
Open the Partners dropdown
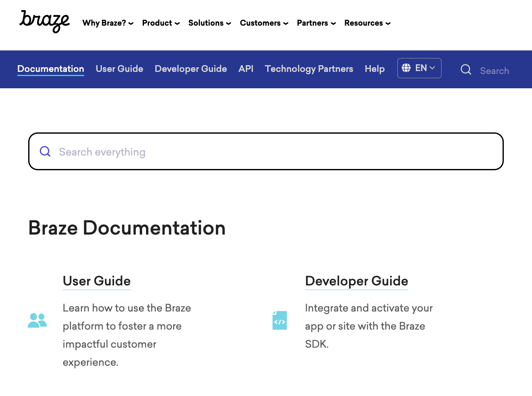coord(316,23)
